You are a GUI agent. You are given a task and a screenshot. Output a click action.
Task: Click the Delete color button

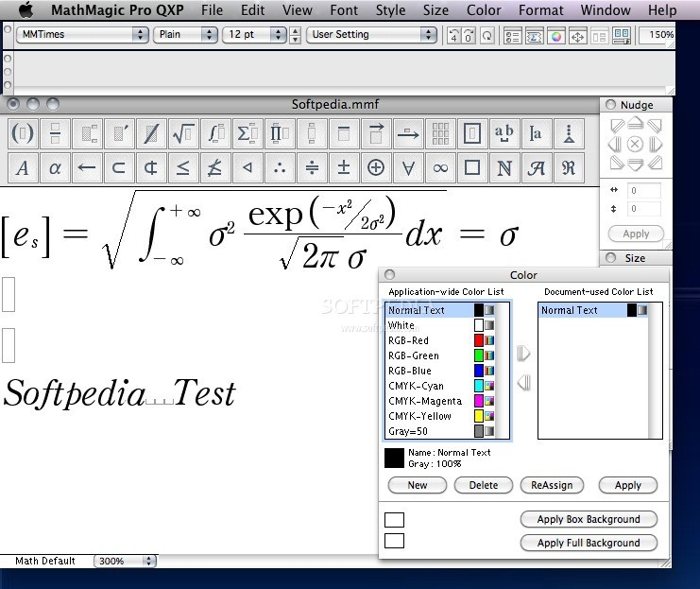484,485
